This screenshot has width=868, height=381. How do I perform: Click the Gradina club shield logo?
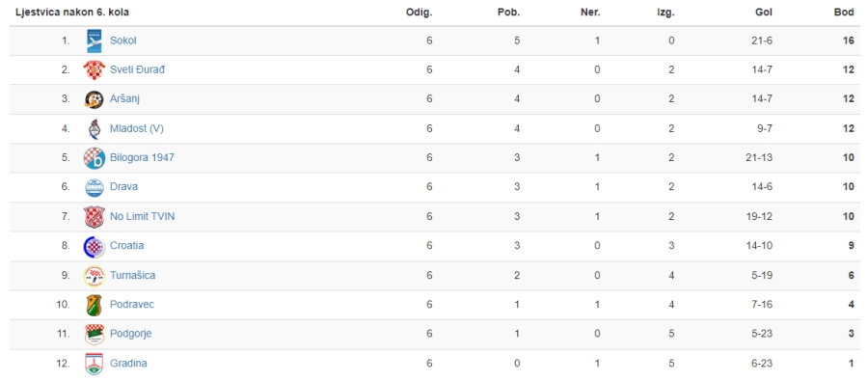pos(95,364)
